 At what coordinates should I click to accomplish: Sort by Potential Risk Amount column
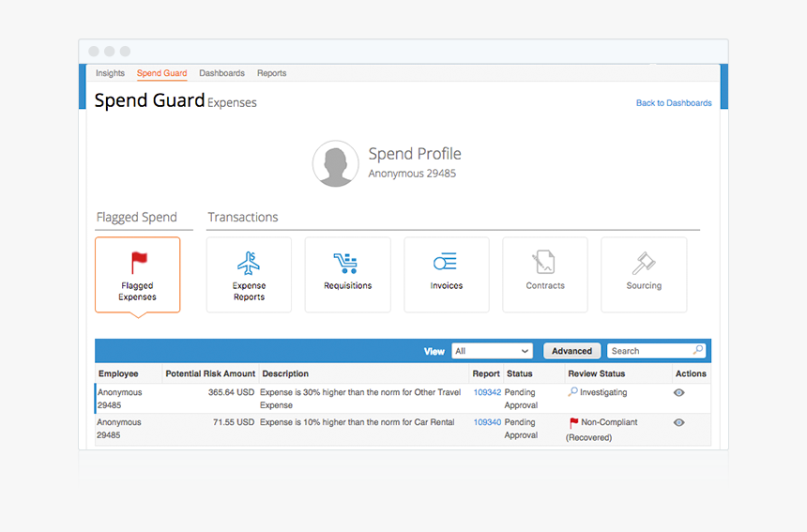point(210,373)
